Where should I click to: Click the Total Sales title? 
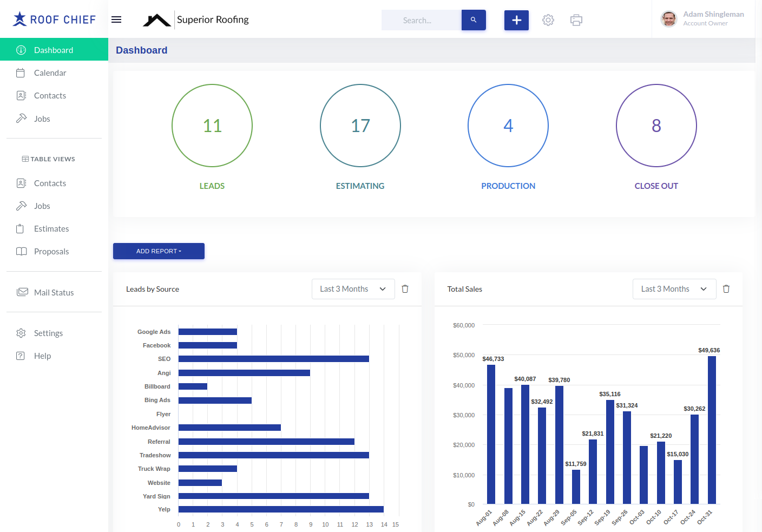tap(465, 289)
